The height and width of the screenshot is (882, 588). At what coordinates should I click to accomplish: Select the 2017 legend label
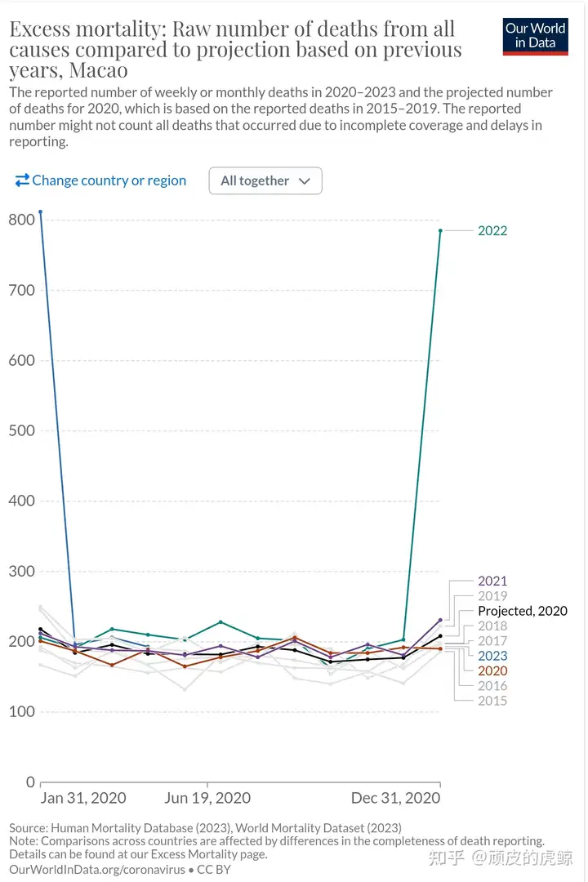coord(492,641)
